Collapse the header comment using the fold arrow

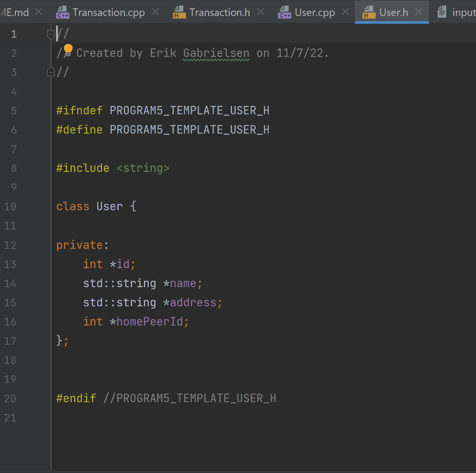point(50,33)
